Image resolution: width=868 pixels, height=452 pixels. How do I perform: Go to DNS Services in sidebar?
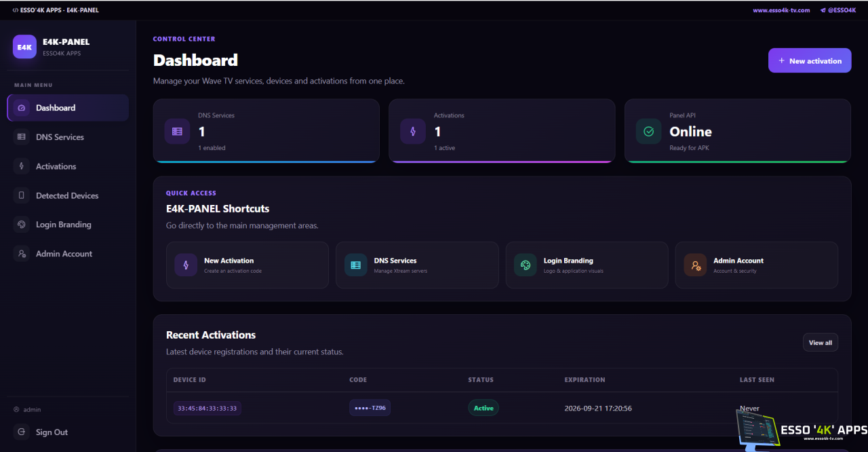68,137
